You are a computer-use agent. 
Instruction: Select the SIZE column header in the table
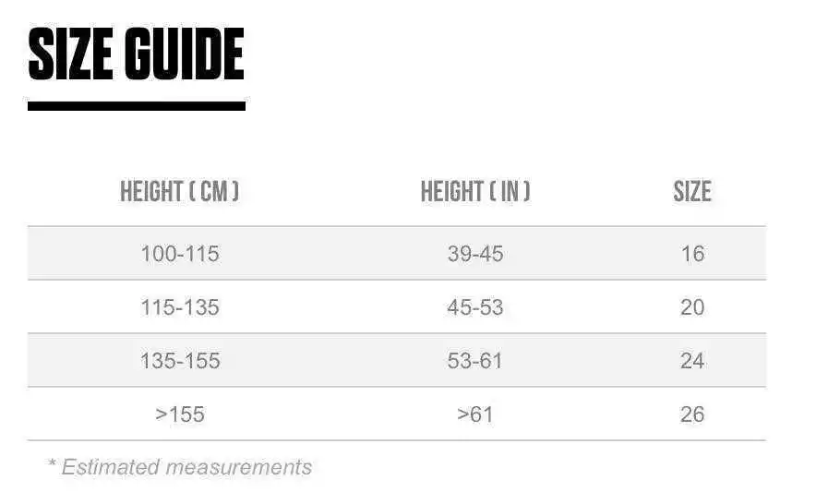[x=692, y=192]
